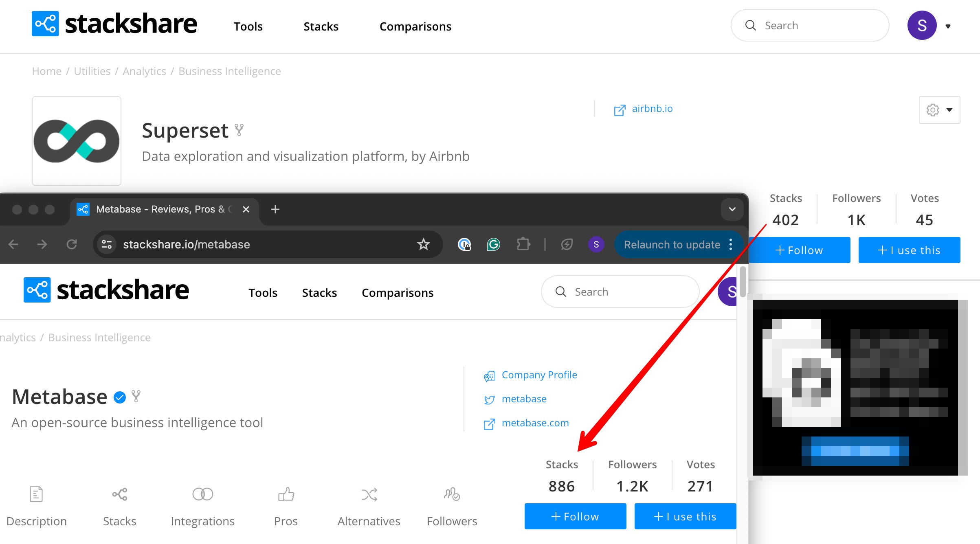The height and width of the screenshot is (544, 980).
Task: Click the fork icon next to Metabase title
Action: [x=136, y=396]
